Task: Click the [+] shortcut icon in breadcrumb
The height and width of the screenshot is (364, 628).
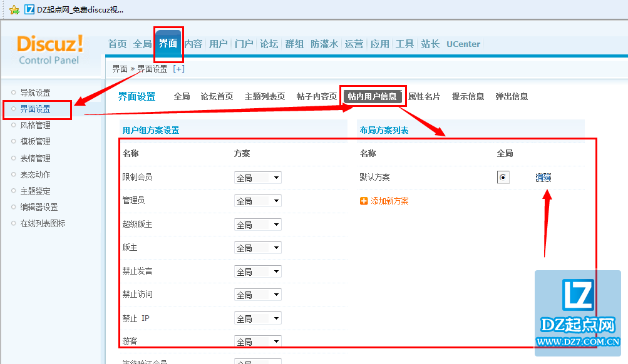Action: pos(178,69)
